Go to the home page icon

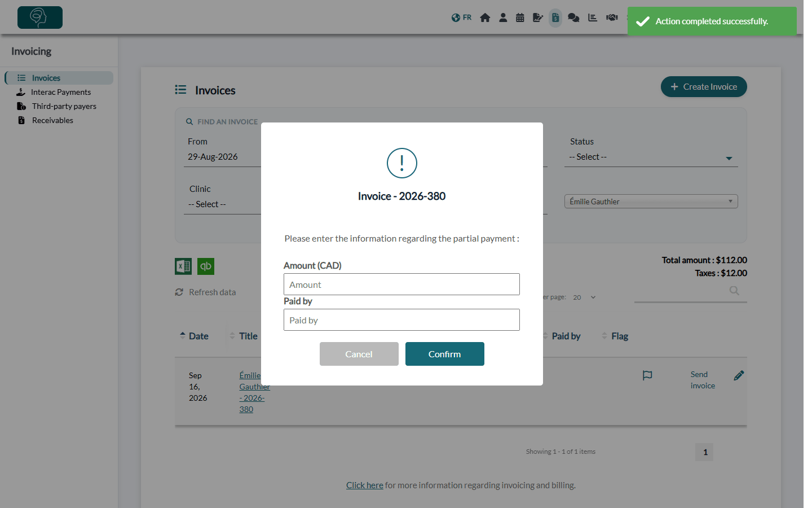485,17
